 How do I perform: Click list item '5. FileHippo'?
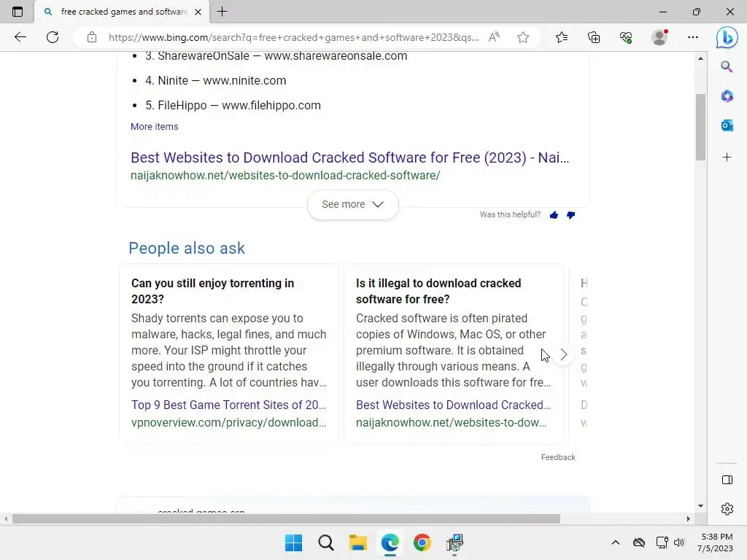tap(233, 105)
